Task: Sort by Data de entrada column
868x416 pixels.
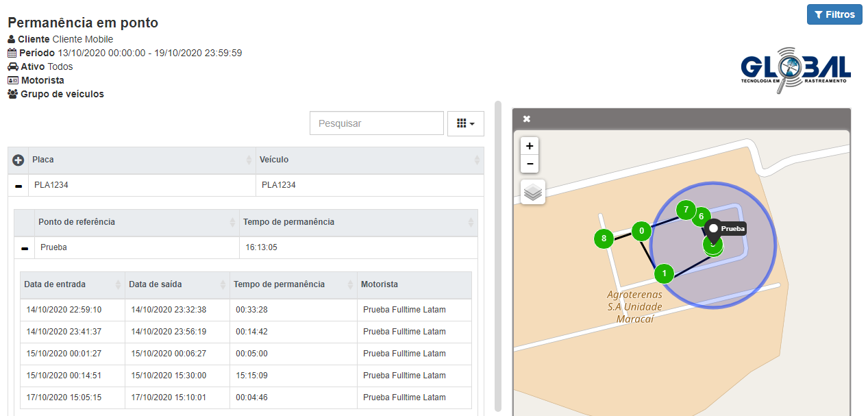Action: click(72, 284)
